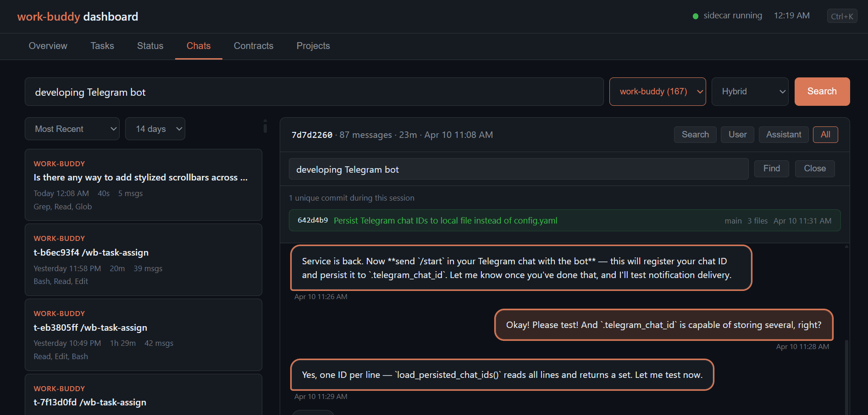Open the Most Recent sort dropdown
The width and height of the screenshot is (868, 415).
(72, 129)
